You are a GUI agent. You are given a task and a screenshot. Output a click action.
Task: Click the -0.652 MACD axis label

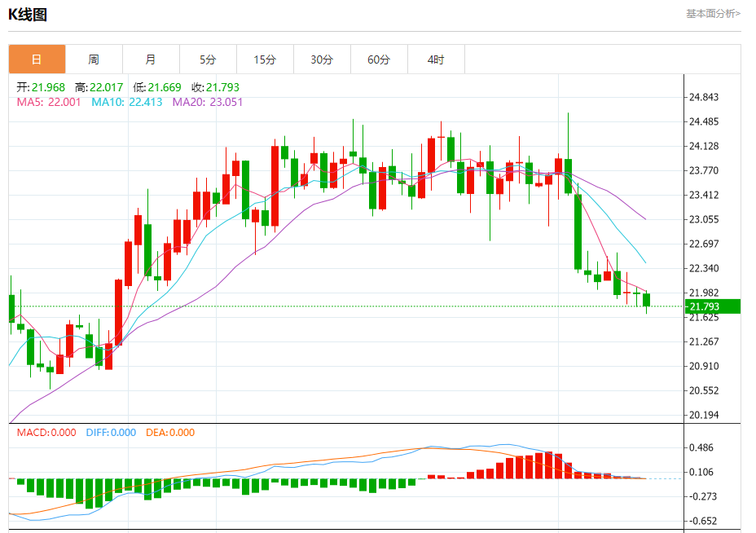click(702, 522)
